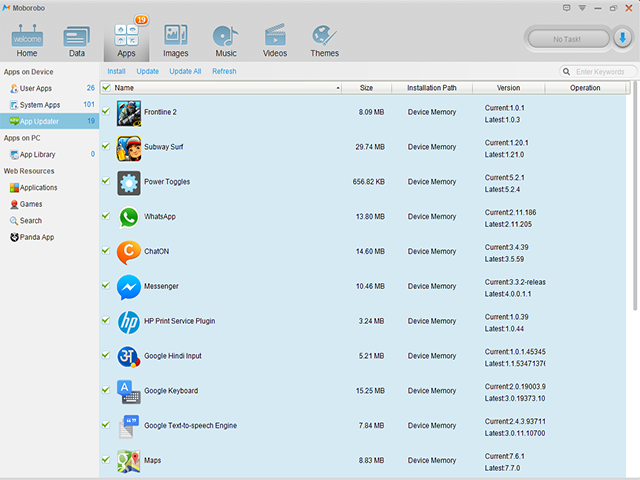
Task: Click the Apps on PC heading
Action: [x=22, y=138]
